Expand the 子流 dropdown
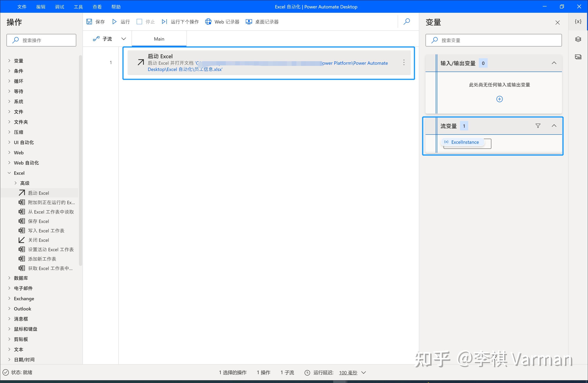Screen dimensions: 588x383 pos(123,39)
